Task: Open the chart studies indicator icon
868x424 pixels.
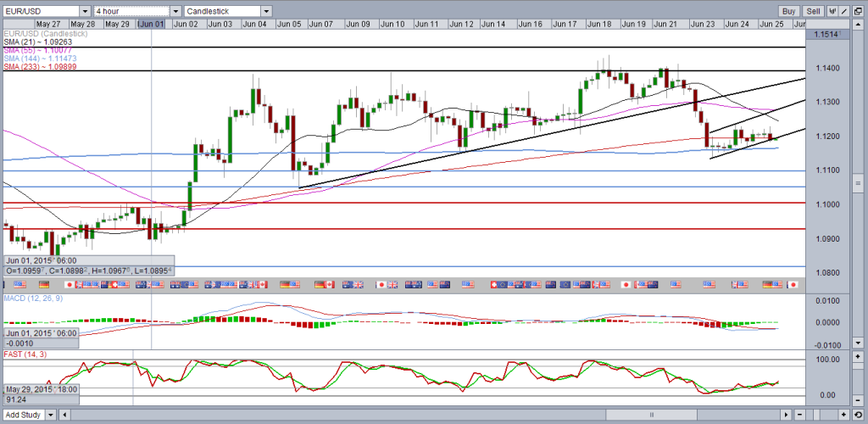Action: [x=832, y=11]
